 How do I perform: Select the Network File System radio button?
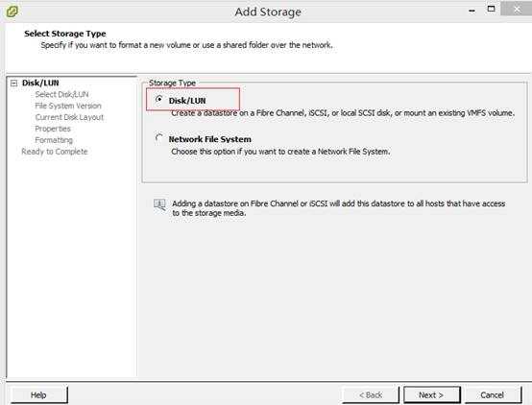158,138
